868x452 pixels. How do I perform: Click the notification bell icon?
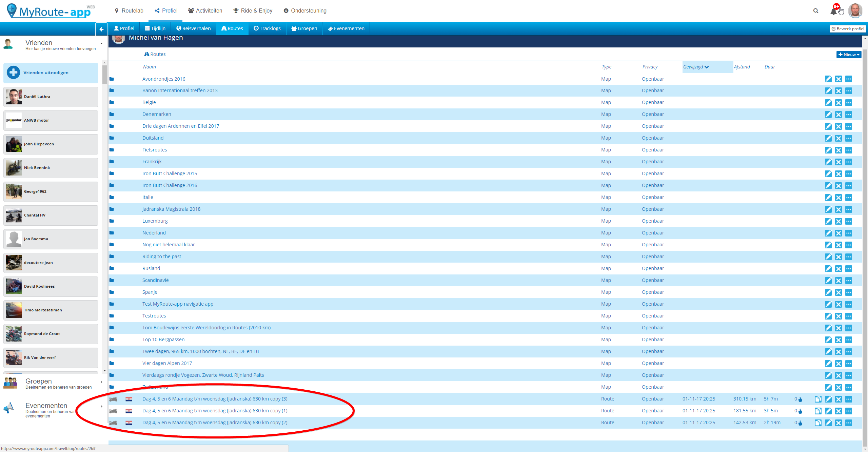pos(833,11)
